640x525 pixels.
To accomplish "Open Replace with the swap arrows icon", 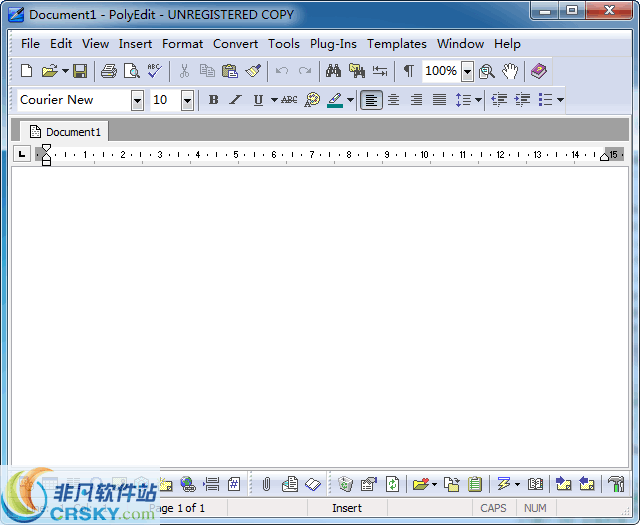I will [380, 71].
